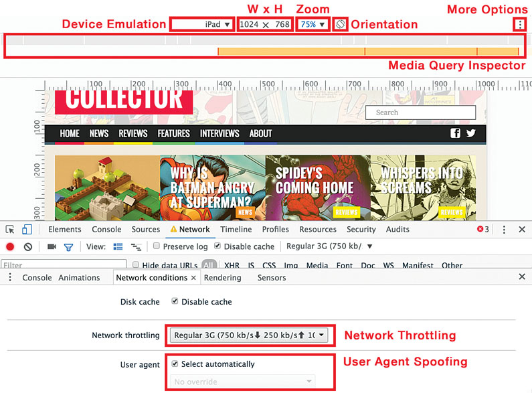Open the Whispers Into Screams article thumbnail
The height and width of the screenshot is (393, 532).
tap(424, 187)
